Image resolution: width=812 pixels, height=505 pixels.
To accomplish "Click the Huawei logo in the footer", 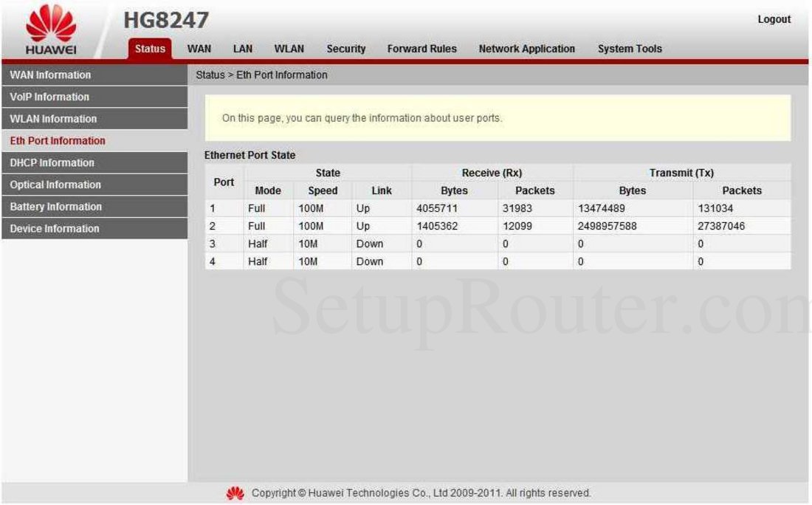I will tap(235, 492).
